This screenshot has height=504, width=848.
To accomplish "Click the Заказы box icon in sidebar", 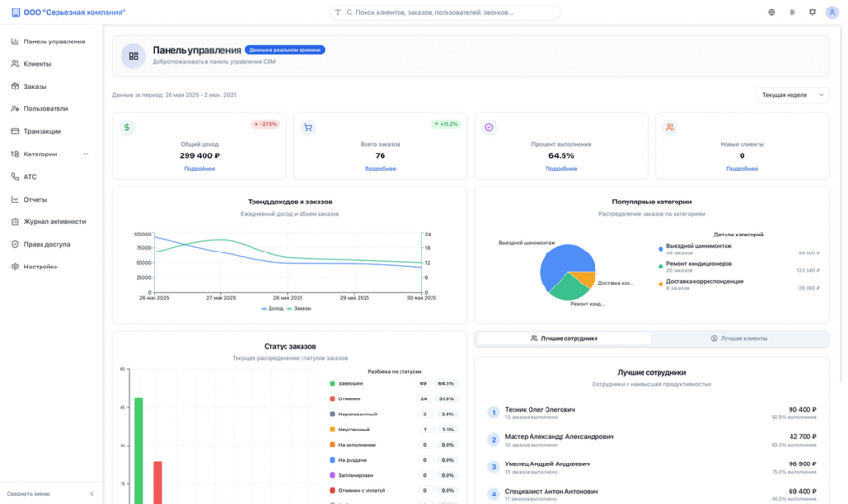I will (x=15, y=87).
